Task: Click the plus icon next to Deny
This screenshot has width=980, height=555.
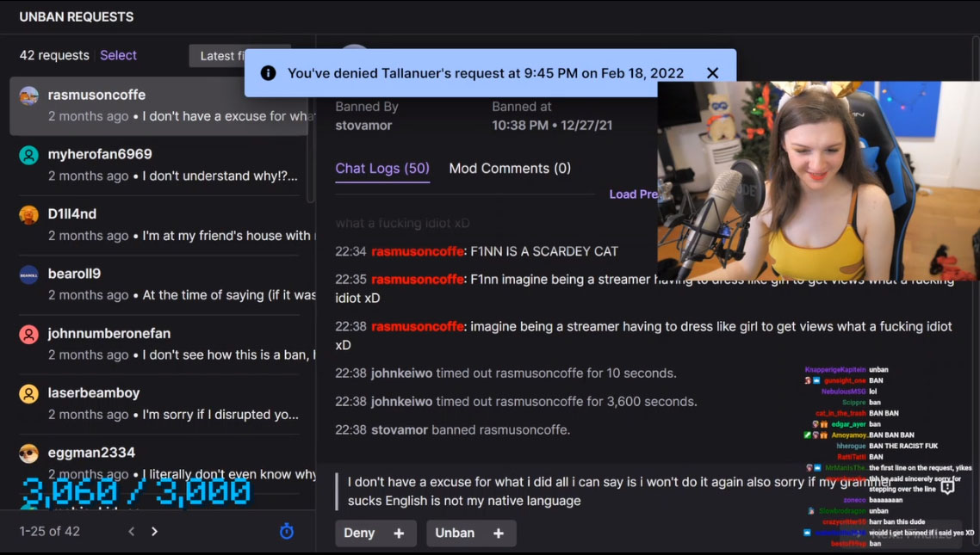Action: pos(399,533)
